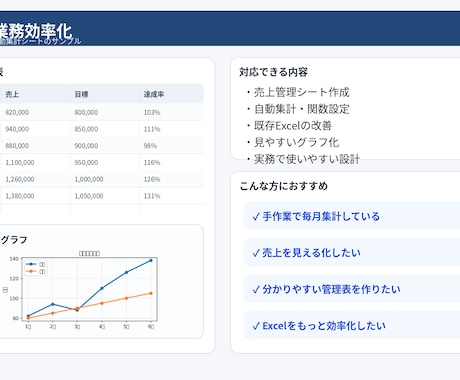Click the orange line legend entry
The height and width of the screenshot is (380, 460).
point(36,271)
